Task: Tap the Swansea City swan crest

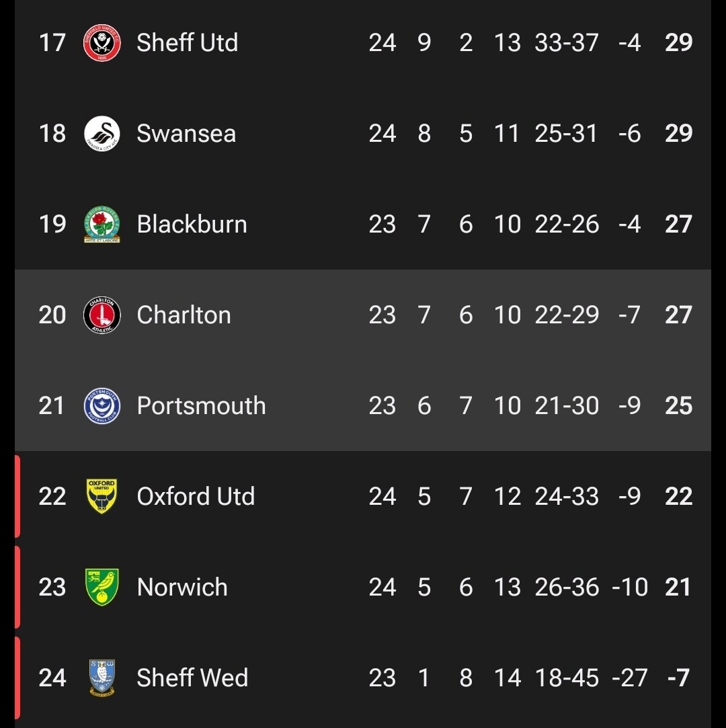Action: pos(102,134)
